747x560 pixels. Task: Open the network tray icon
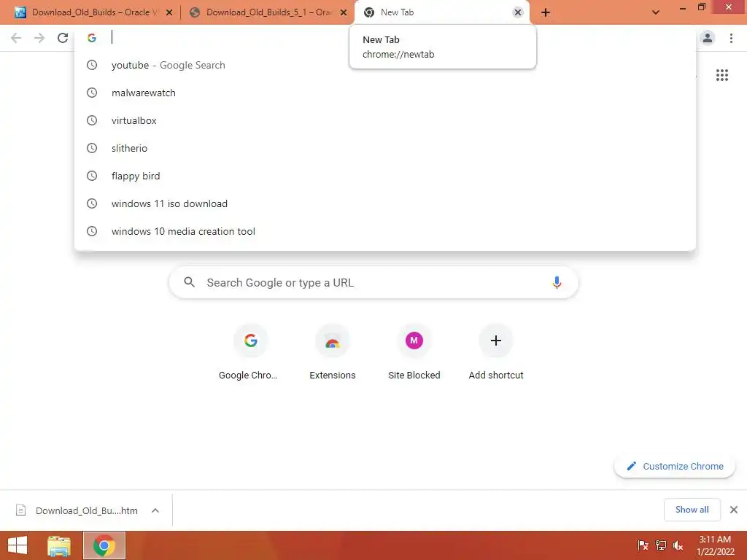pyautogui.click(x=660, y=545)
